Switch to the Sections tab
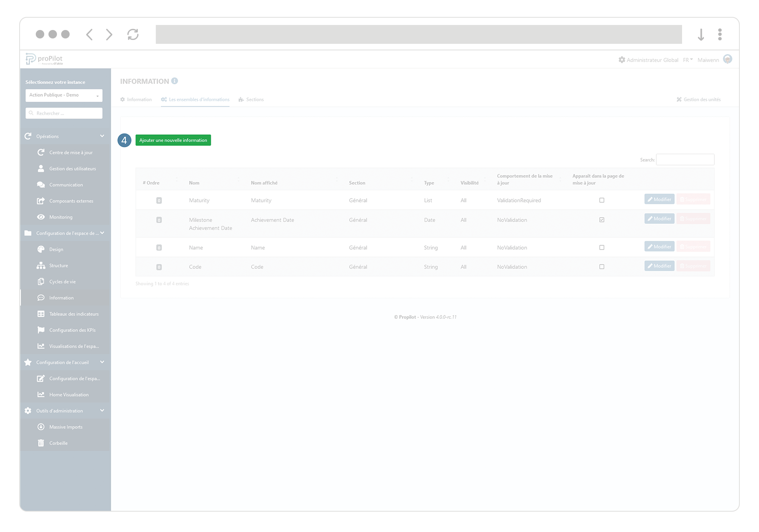 tap(251, 99)
